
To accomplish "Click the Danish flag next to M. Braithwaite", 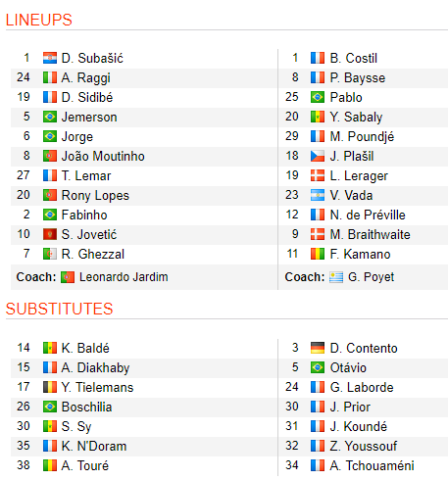I will click(318, 234).
